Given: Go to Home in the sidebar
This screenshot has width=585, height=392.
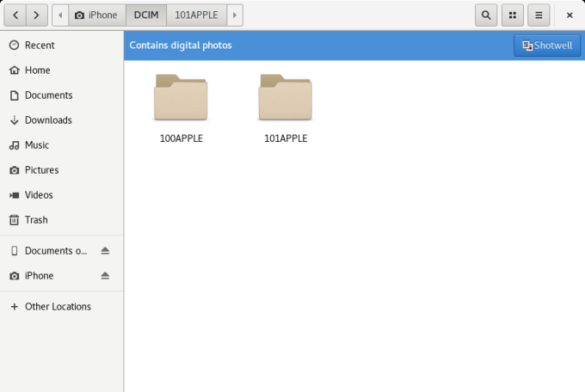Looking at the screenshot, I should (x=62, y=70).
